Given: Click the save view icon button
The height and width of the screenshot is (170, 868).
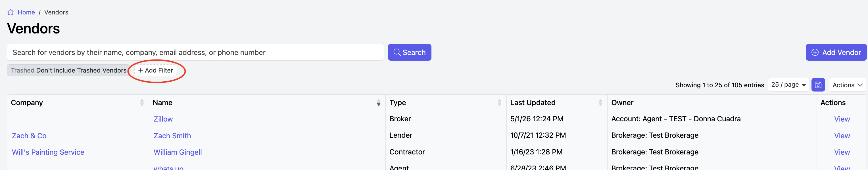Looking at the screenshot, I should click(818, 85).
